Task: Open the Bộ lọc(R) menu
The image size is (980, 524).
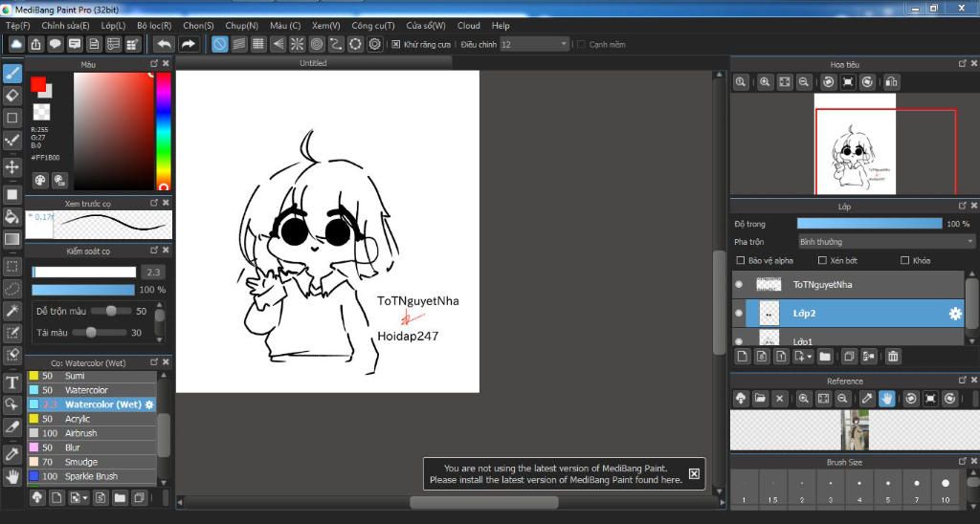Action: [x=154, y=26]
